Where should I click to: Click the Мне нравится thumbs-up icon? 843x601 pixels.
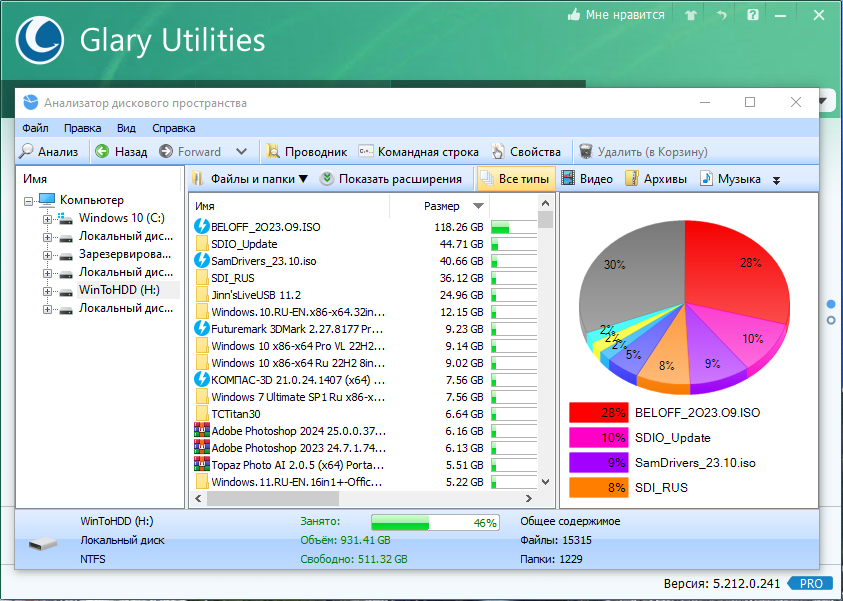click(x=574, y=15)
